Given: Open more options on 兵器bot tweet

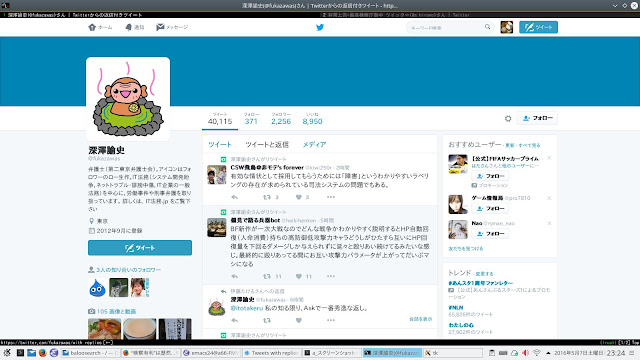Looking at the screenshot, I should click(x=331, y=276).
